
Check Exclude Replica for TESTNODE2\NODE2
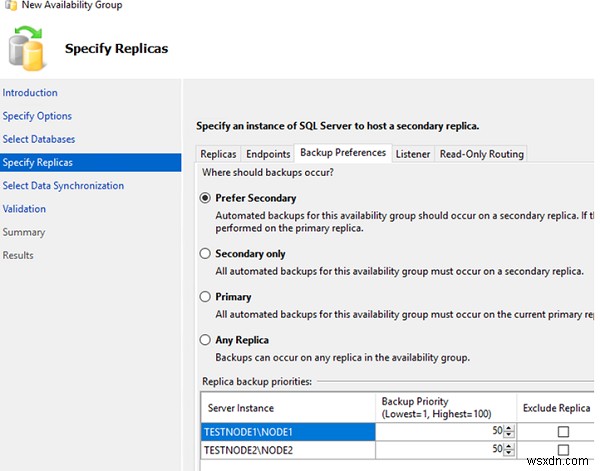tap(563, 449)
